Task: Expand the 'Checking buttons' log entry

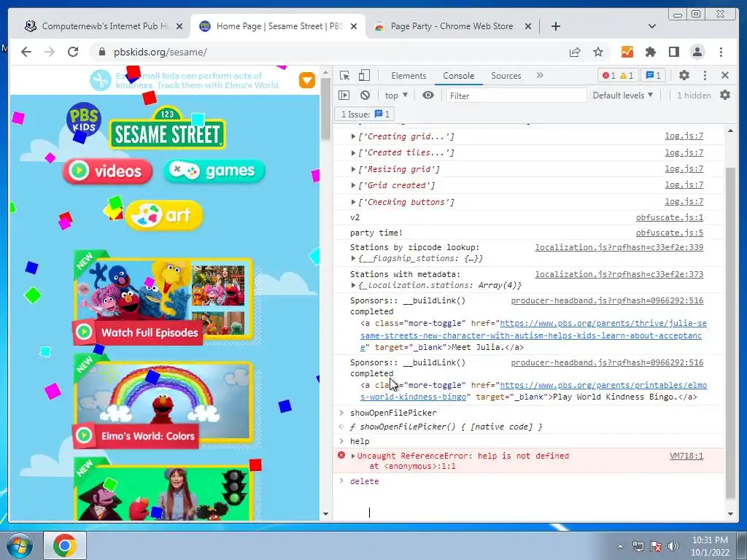Action: click(x=353, y=203)
